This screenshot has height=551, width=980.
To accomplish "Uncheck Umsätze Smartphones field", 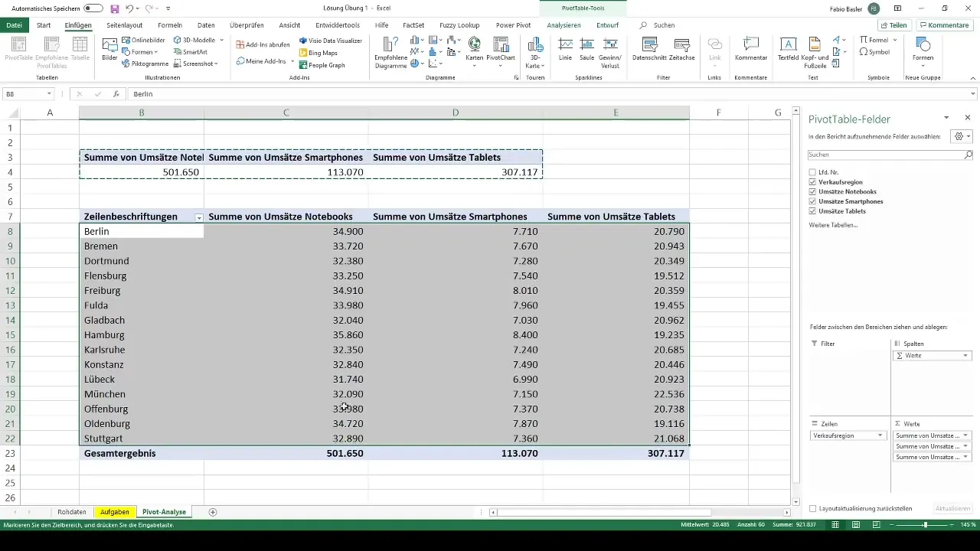I will pyautogui.click(x=812, y=201).
